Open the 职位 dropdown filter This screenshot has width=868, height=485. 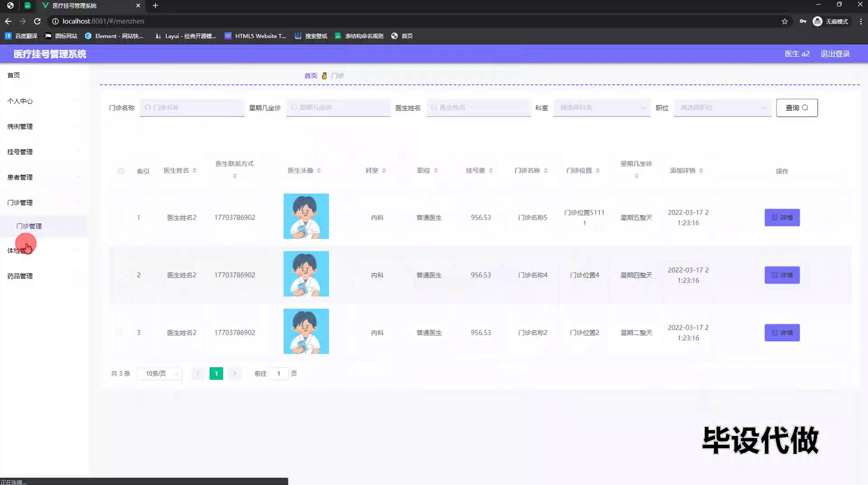pyautogui.click(x=722, y=108)
